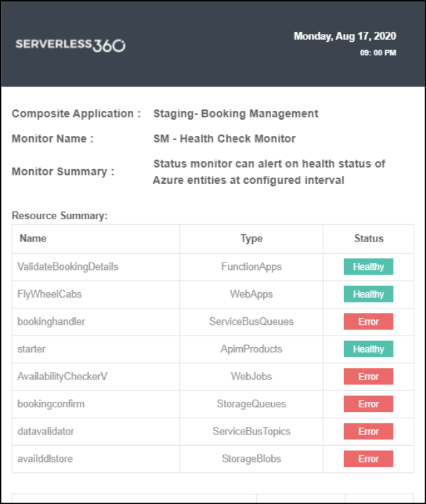The width and height of the screenshot is (426, 504).
Task: Click the Status column header
Action: pyautogui.click(x=369, y=239)
